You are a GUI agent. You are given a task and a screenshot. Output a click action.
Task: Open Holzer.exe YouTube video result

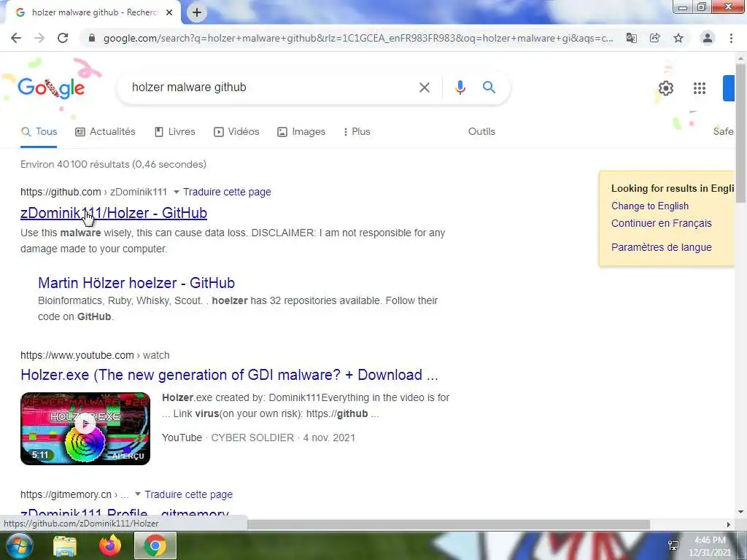pyautogui.click(x=229, y=375)
